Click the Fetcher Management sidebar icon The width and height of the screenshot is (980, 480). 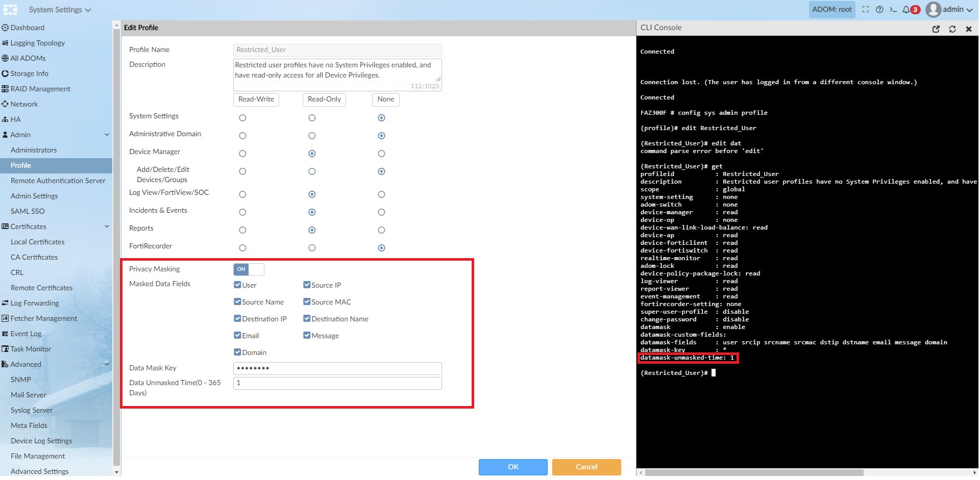5,318
